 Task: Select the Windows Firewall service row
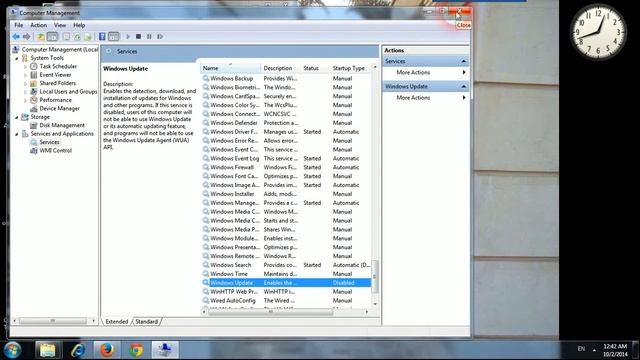pyautogui.click(x=286, y=167)
